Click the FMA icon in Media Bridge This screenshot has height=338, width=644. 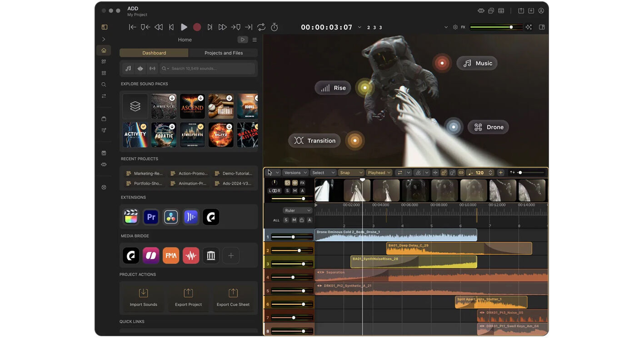(171, 256)
